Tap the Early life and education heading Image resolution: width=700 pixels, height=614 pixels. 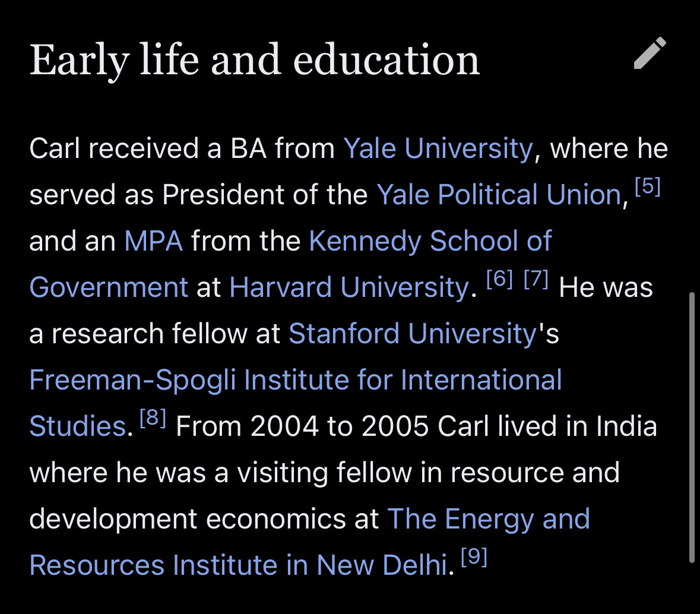[254, 61]
